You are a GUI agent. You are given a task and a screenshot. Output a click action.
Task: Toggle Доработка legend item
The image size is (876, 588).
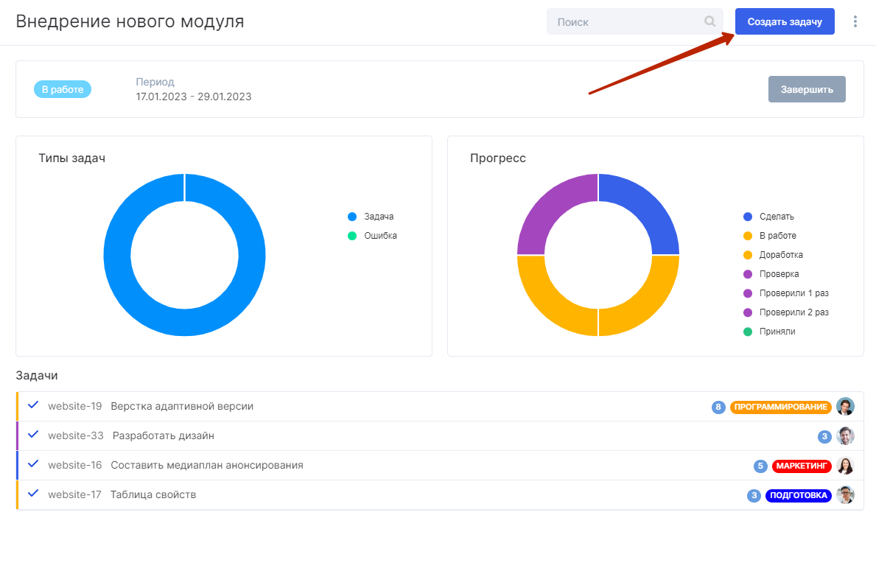(773, 255)
